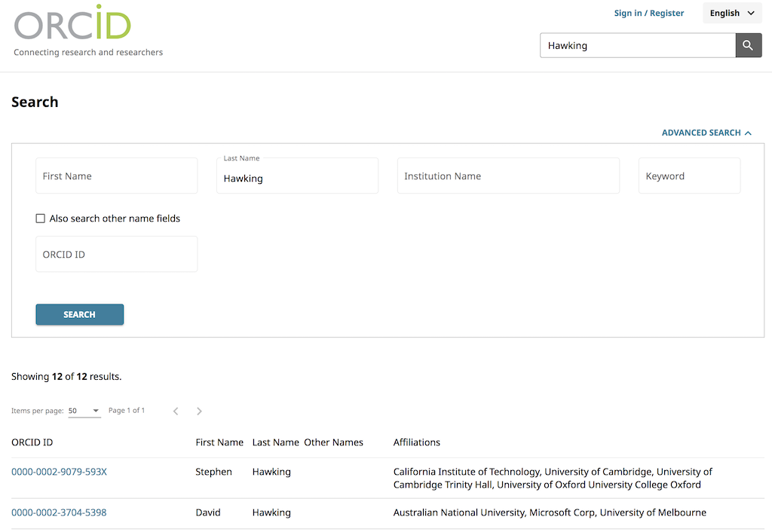Open Items per page dropdown
The width and height of the screenshot is (772, 532).
[x=84, y=411]
